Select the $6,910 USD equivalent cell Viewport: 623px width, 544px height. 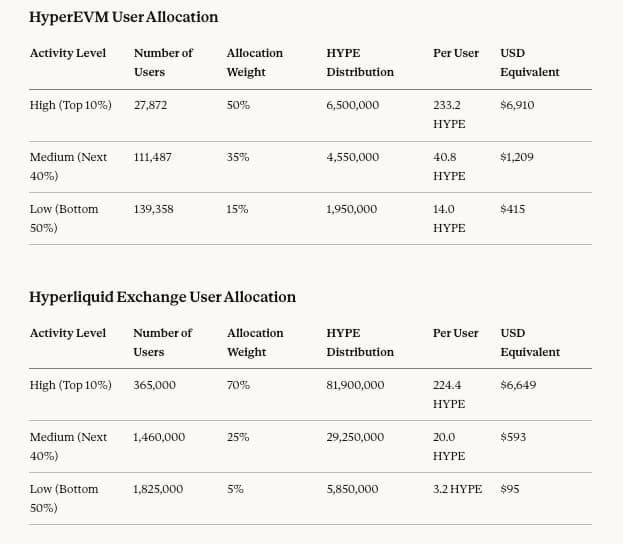click(x=517, y=105)
